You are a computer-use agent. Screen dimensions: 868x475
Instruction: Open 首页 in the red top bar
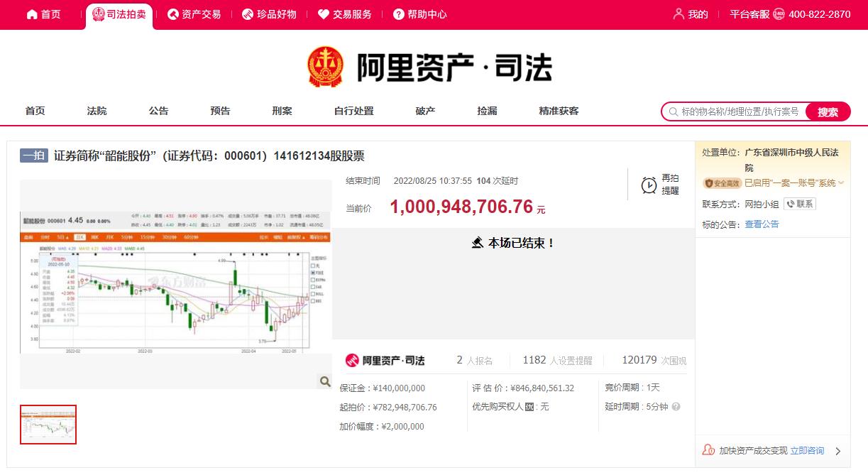point(43,14)
